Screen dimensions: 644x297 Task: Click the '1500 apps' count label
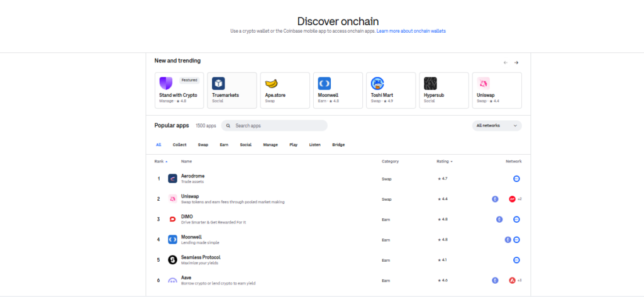click(206, 126)
